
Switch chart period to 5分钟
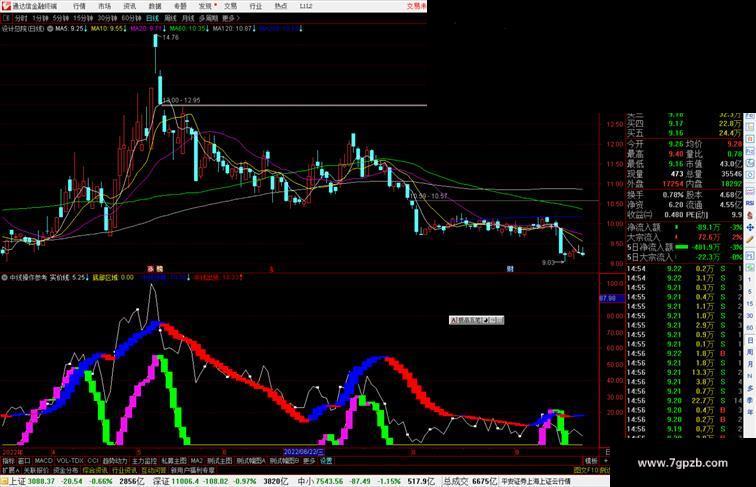pos(61,18)
